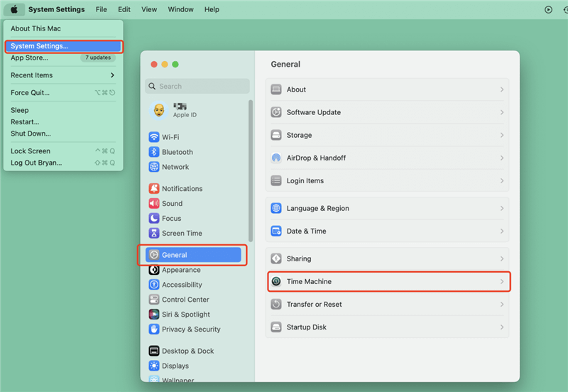Screen dimensions: 568x392
Task: Click the Control Center sidebar icon
Action: point(154,299)
